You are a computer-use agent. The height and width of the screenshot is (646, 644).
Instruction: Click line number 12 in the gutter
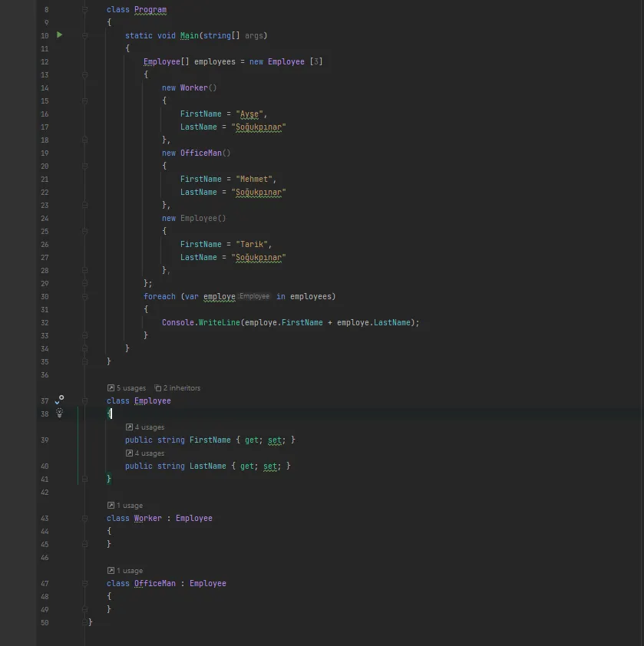(x=45, y=62)
